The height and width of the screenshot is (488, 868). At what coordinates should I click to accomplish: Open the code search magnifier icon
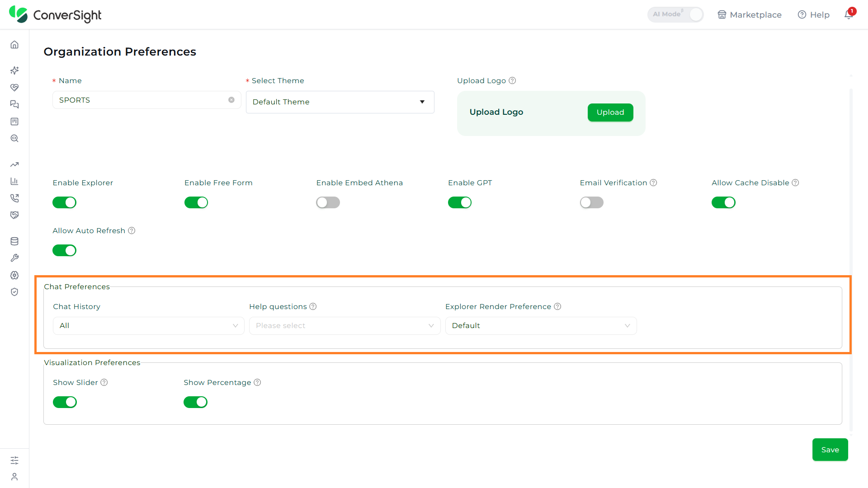click(14, 138)
